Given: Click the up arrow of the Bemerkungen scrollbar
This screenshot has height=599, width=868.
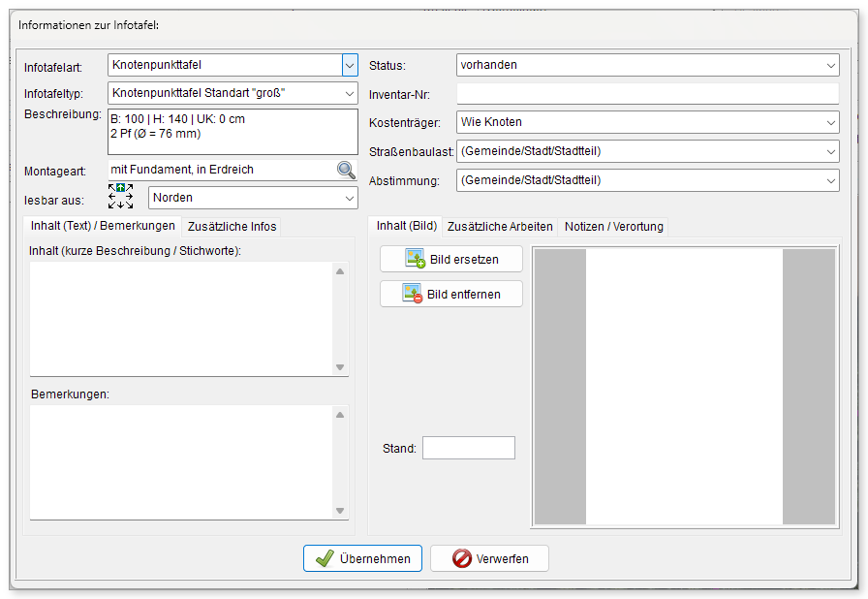Looking at the screenshot, I should point(340,415).
